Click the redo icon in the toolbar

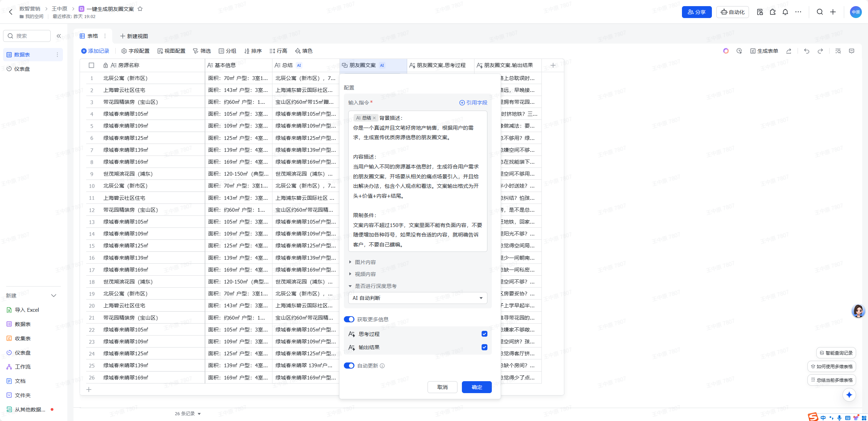tap(820, 51)
